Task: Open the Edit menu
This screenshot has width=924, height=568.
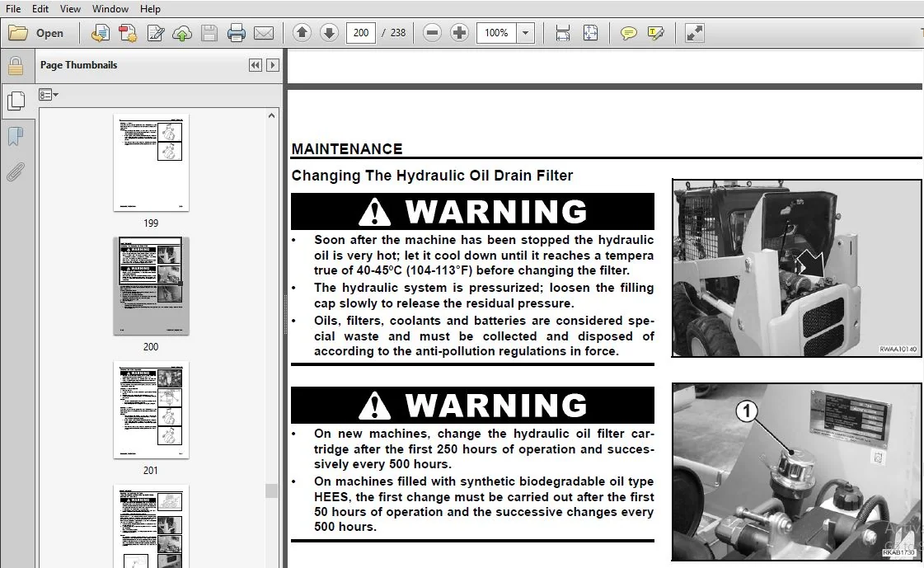Action: pyautogui.click(x=40, y=9)
